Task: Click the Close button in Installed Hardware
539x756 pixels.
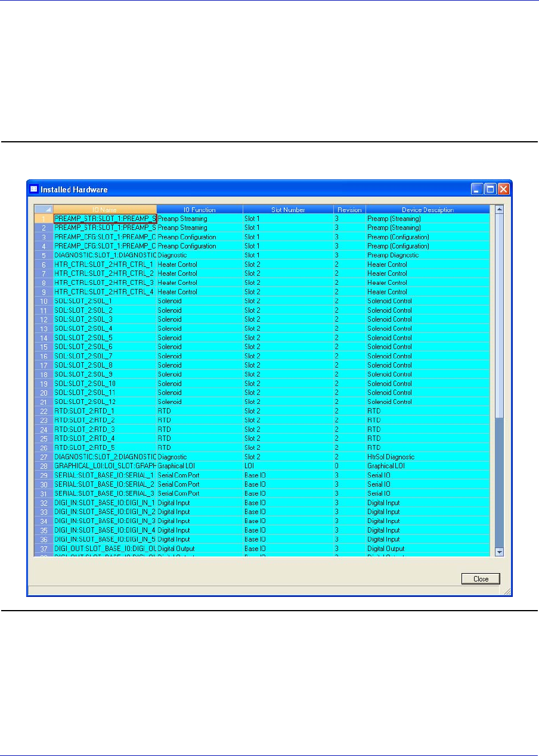Action: [x=481, y=578]
